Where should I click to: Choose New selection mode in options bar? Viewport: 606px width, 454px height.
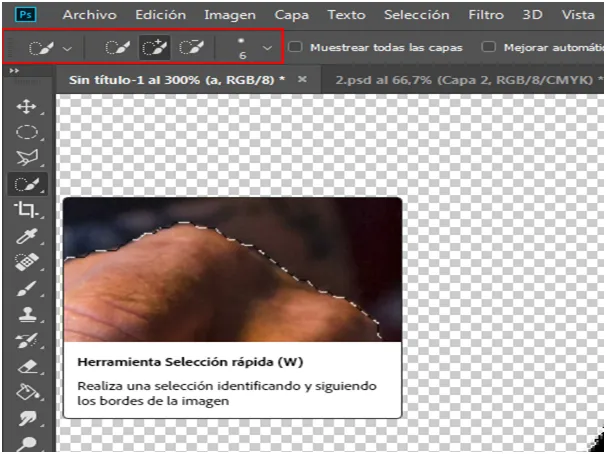coord(117,48)
